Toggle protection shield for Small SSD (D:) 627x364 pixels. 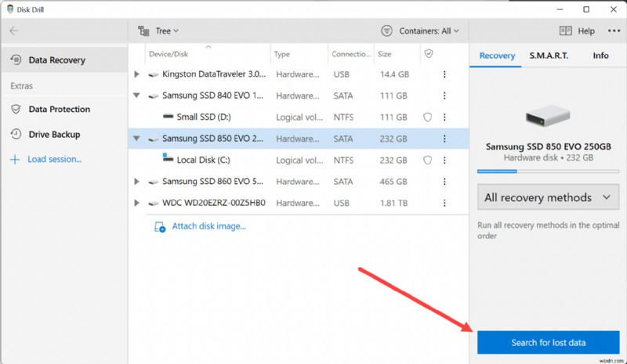click(x=427, y=117)
